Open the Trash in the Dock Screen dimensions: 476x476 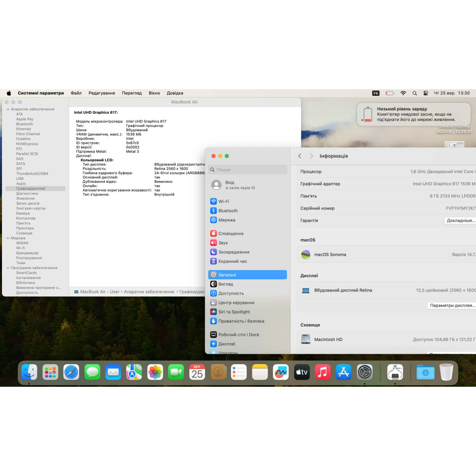[446, 372]
